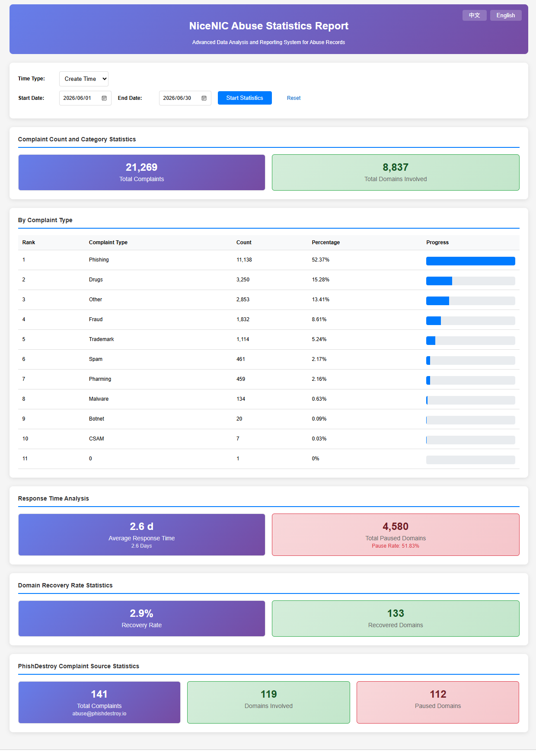Click the abuse@phishdestroy.io email text
The image size is (536, 756).
[99, 714]
